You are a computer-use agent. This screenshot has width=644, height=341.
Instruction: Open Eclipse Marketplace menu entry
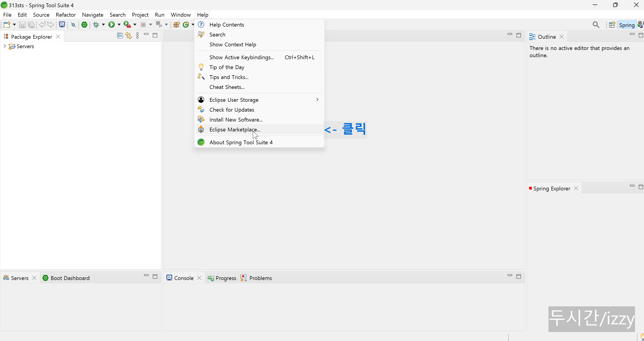coord(259,129)
